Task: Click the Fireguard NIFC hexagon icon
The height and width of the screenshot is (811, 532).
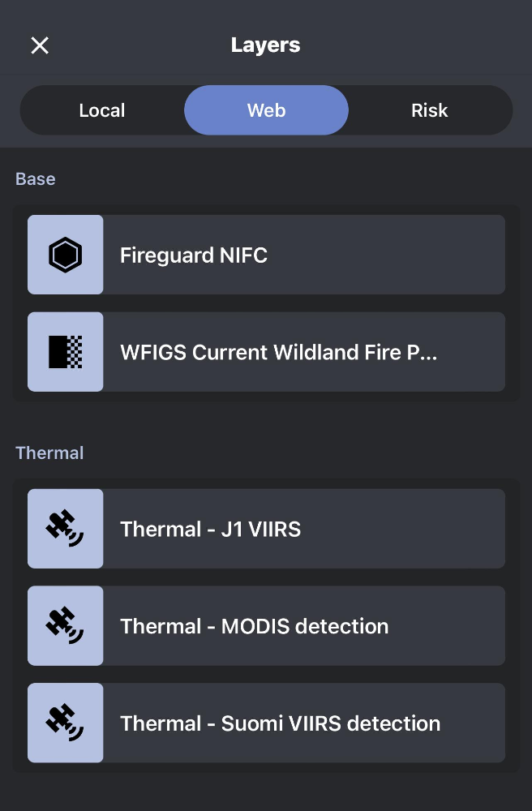Action: [65, 255]
